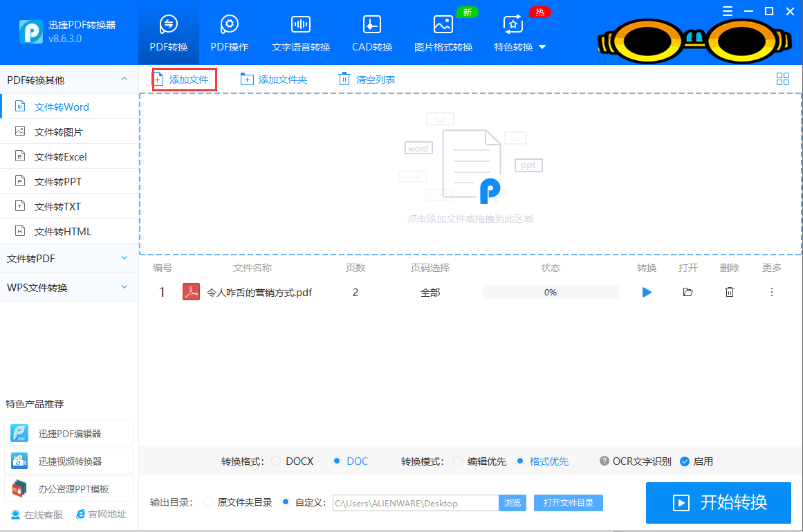Screen dimensions: 803x532
Task: Click PDF icon of 令人咋舌的营销方式.pdf
Action: tap(191, 292)
